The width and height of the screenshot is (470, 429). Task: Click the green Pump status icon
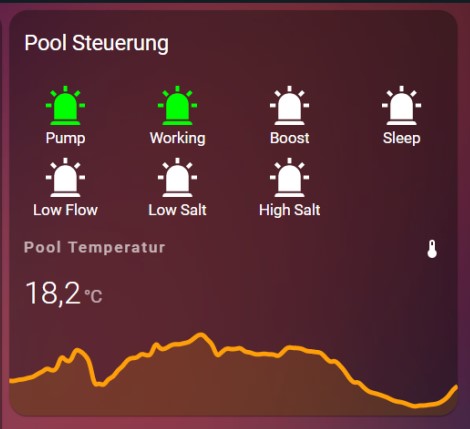[65, 106]
